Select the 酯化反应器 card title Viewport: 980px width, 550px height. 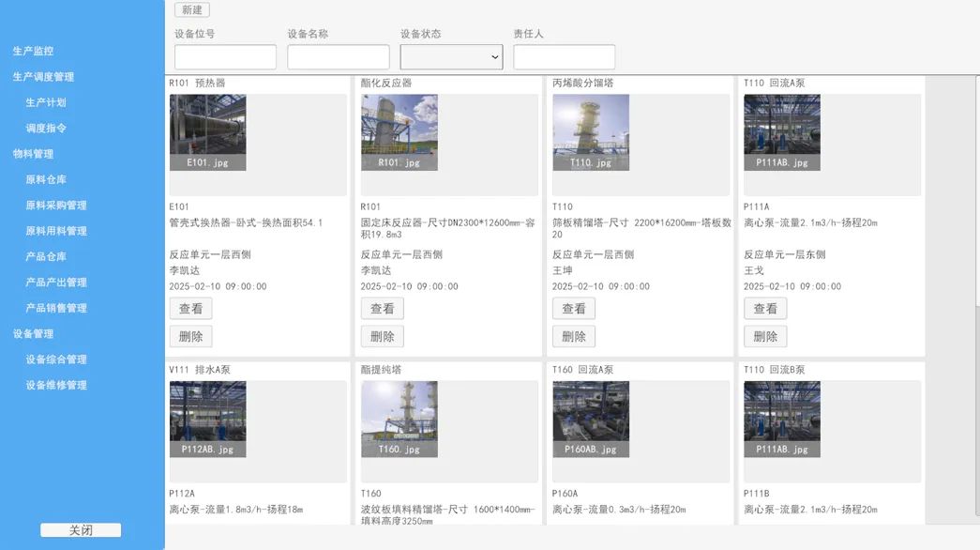pyautogui.click(x=385, y=83)
